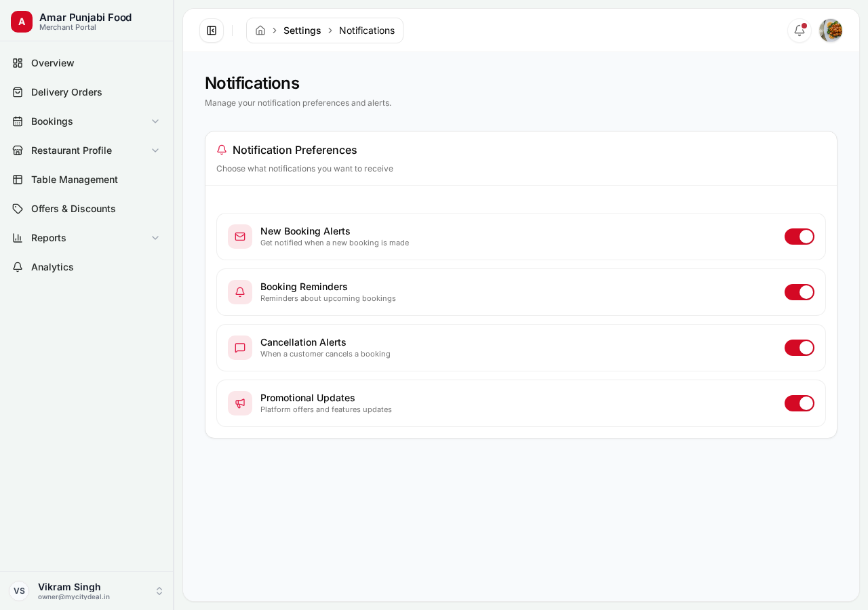This screenshot has height=610, width=868.
Task: Click the Cancellation Alerts message icon
Action: pyautogui.click(x=240, y=348)
